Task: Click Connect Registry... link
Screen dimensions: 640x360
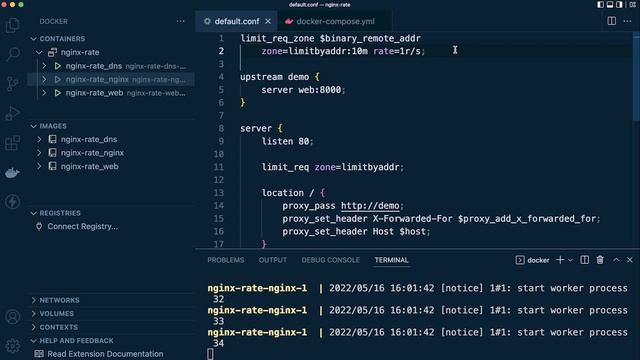Action: pos(82,227)
